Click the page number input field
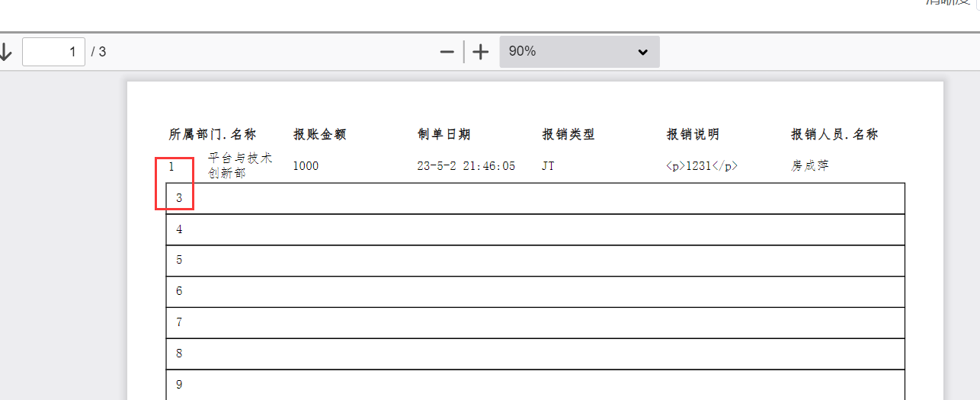Image resolution: width=980 pixels, height=400 pixels. pos(53,52)
